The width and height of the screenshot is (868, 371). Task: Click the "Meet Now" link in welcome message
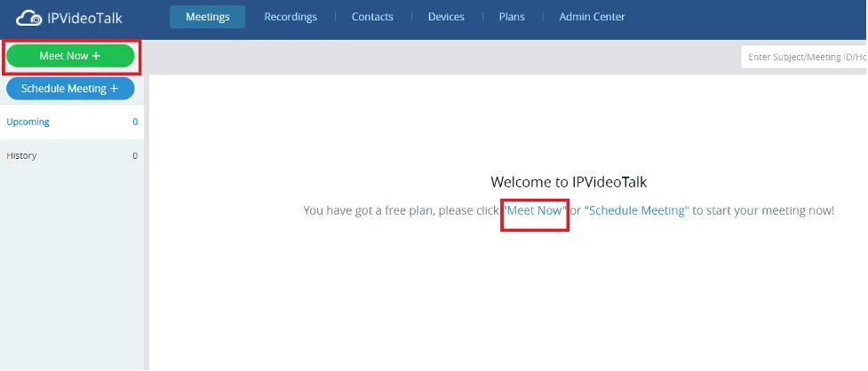point(535,210)
